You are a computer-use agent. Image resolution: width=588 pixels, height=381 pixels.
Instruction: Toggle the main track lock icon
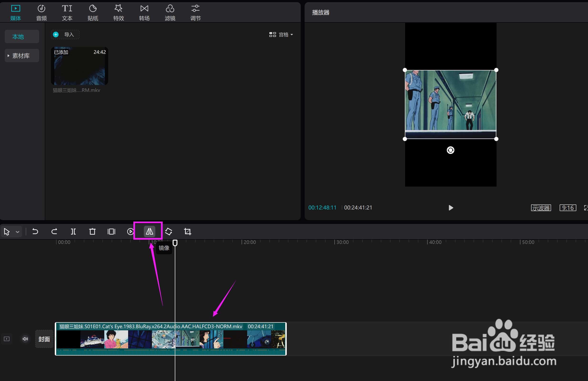point(7,339)
